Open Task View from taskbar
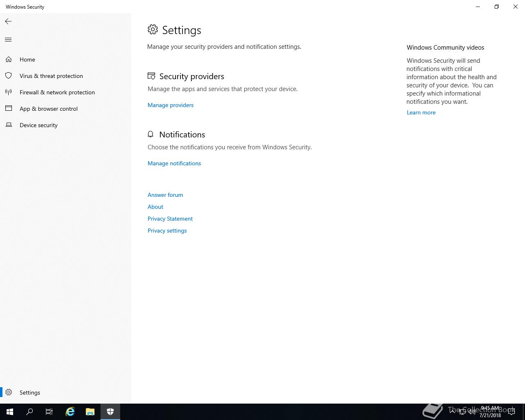 (49, 412)
